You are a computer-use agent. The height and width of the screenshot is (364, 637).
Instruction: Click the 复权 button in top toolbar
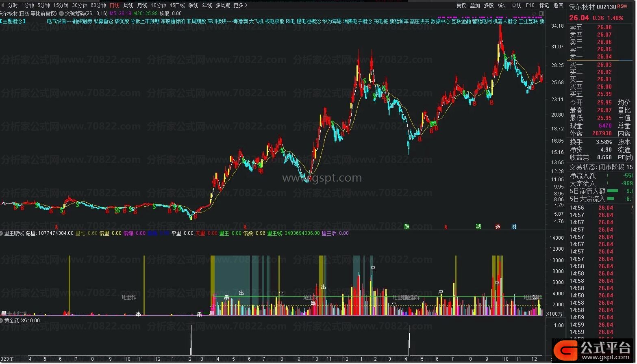[461, 5]
